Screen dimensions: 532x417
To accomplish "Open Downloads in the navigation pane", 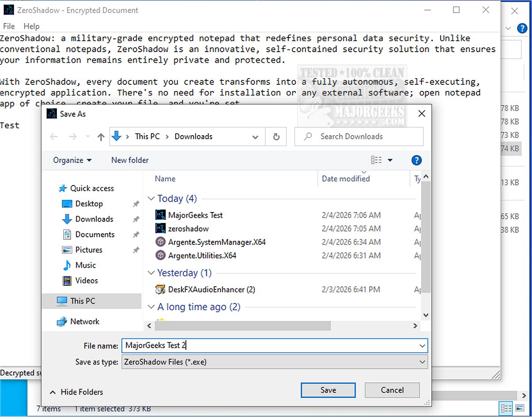I will (x=94, y=219).
